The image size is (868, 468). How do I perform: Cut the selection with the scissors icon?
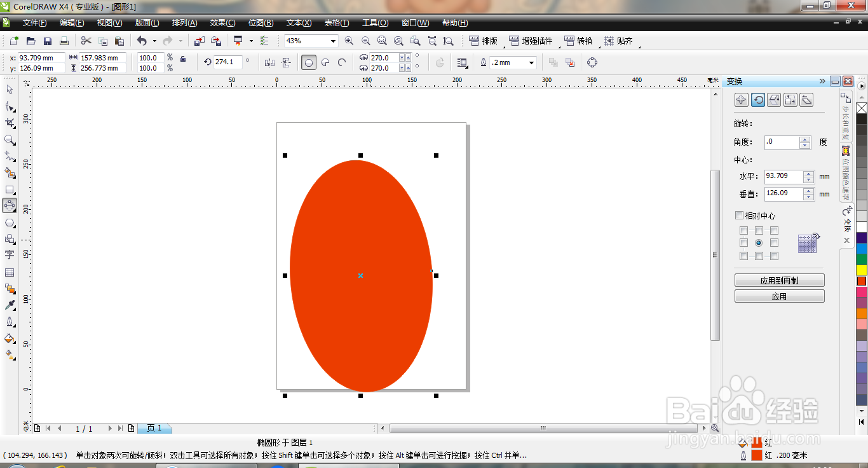(86, 41)
